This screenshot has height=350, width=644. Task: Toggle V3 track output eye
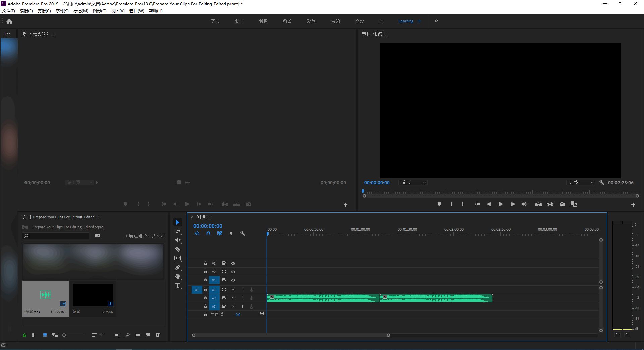point(233,263)
